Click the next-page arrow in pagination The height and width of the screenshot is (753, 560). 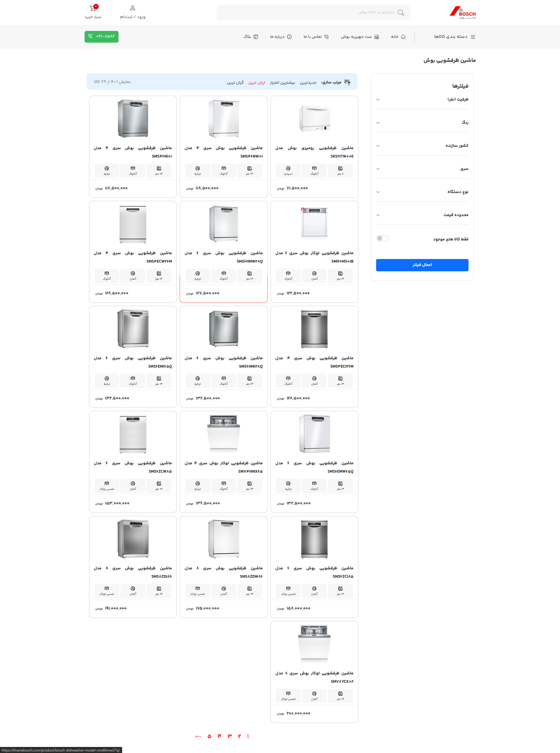coord(198,736)
